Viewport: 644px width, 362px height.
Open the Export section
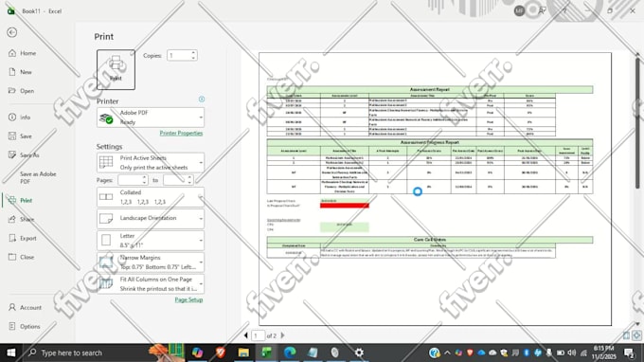coord(23,238)
